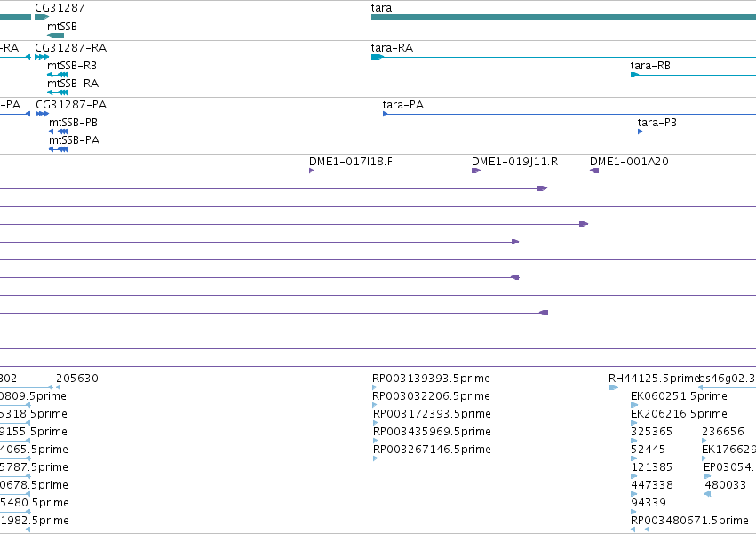This screenshot has height=534, width=756.
Task: Click the 236656 EST label
Action: click(723, 432)
